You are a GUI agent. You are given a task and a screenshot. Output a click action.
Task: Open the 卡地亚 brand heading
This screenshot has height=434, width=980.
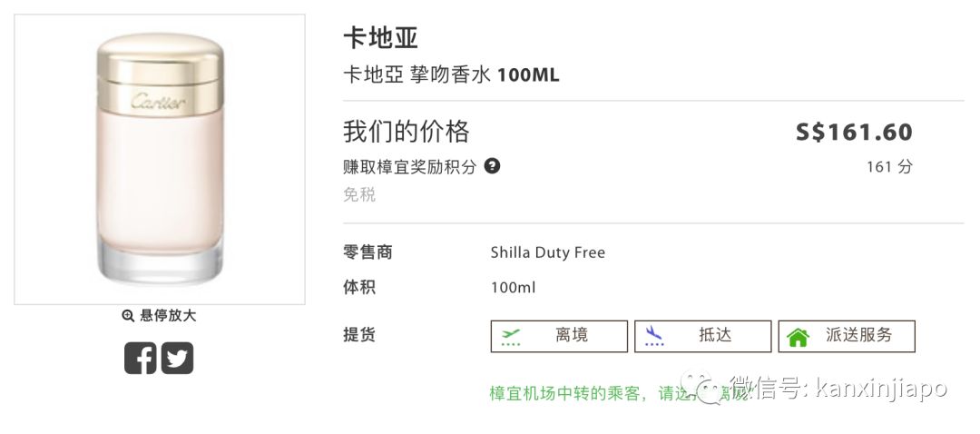tap(380, 38)
